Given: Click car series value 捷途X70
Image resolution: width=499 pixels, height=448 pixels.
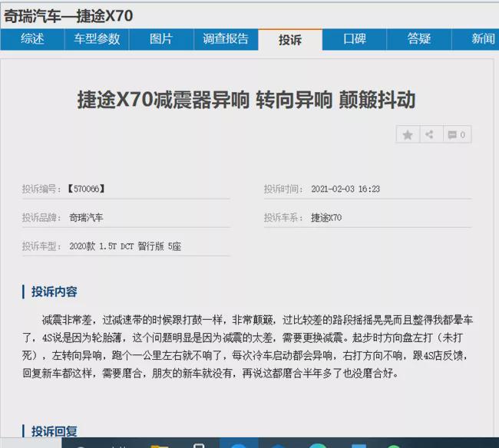Looking at the screenshot, I should click(x=326, y=218).
